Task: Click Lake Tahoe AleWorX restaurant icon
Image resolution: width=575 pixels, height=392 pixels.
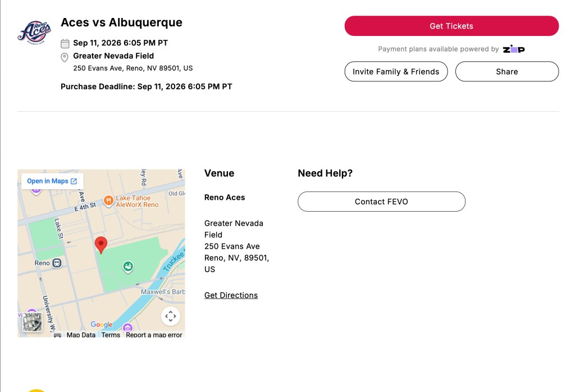Action: 108,200
